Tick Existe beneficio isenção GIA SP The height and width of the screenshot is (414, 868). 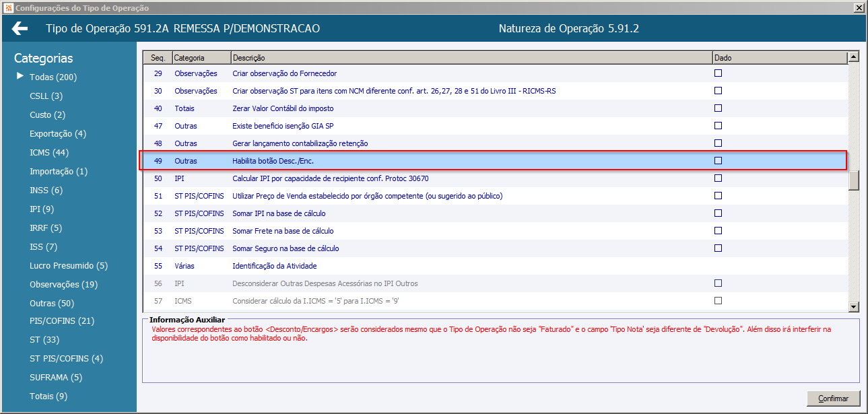(x=718, y=125)
